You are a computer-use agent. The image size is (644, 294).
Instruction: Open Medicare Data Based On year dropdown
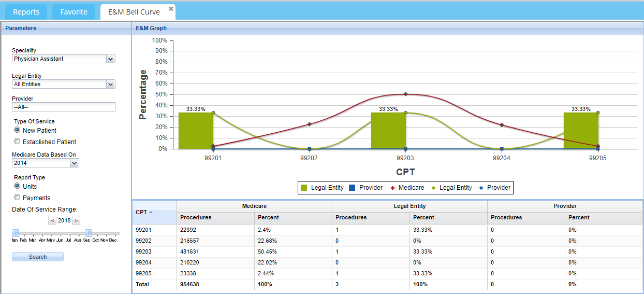[74, 163]
